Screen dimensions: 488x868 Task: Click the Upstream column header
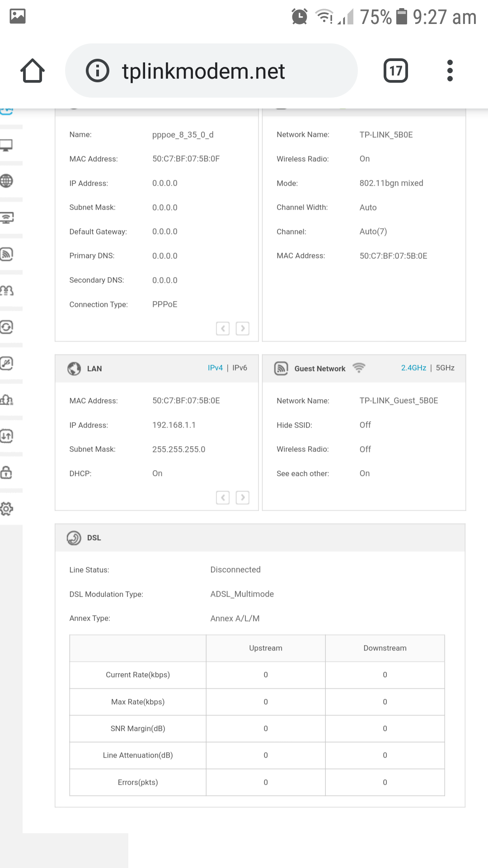pyautogui.click(x=266, y=648)
